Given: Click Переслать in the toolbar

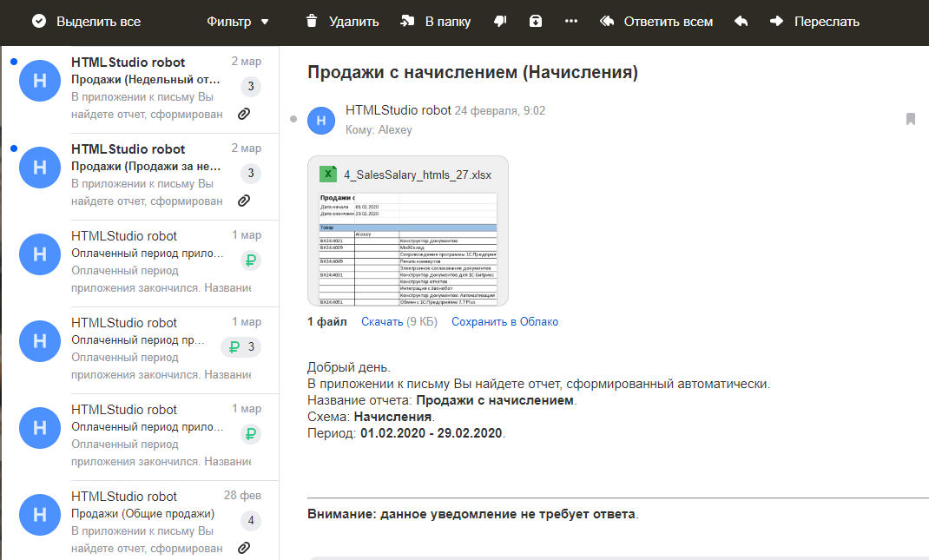Looking at the screenshot, I should click(814, 22).
